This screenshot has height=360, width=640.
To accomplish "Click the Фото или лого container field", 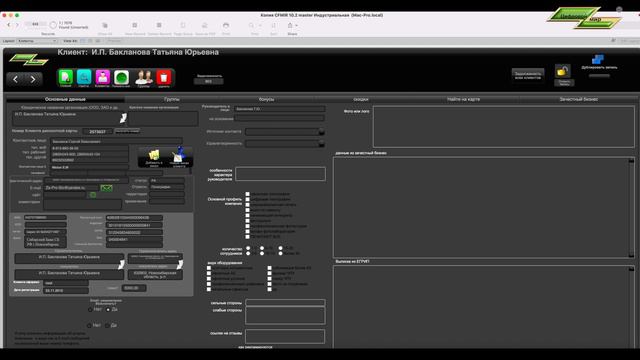I will tap(504, 127).
